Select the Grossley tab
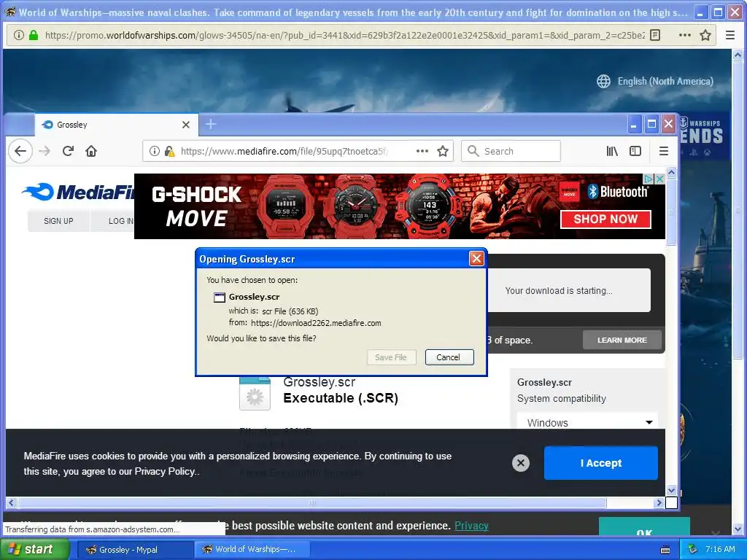 tap(116, 125)
